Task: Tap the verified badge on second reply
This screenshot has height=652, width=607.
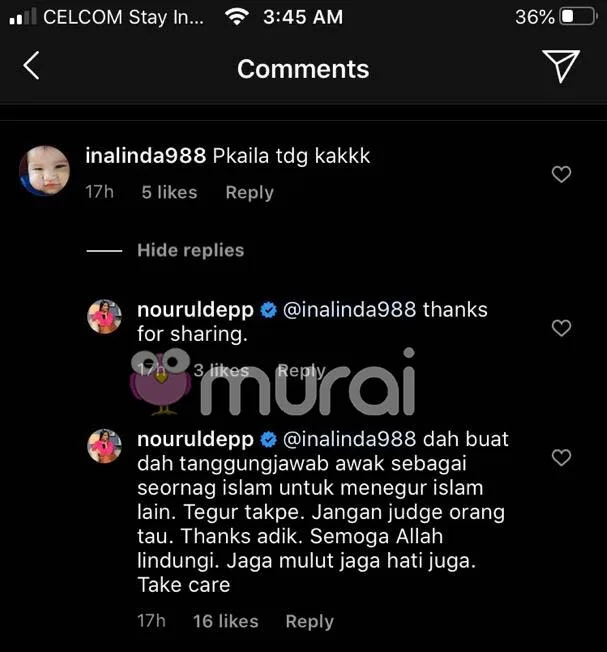Action: point(269,440)
